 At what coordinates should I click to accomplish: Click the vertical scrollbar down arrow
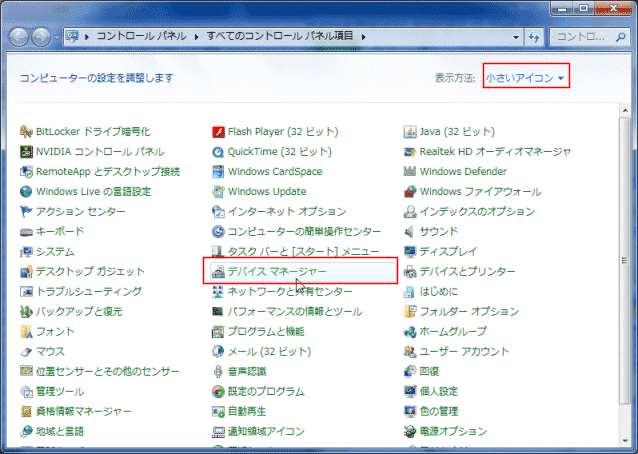pos(625,441)
